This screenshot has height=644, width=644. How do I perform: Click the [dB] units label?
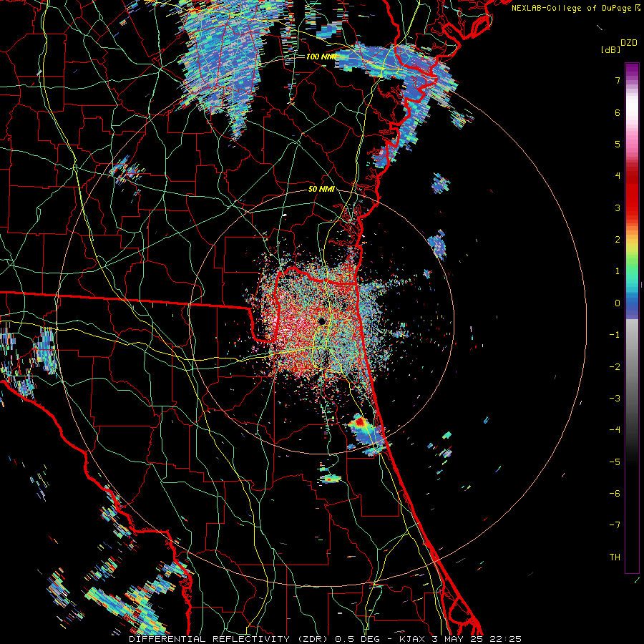[611, 49]
